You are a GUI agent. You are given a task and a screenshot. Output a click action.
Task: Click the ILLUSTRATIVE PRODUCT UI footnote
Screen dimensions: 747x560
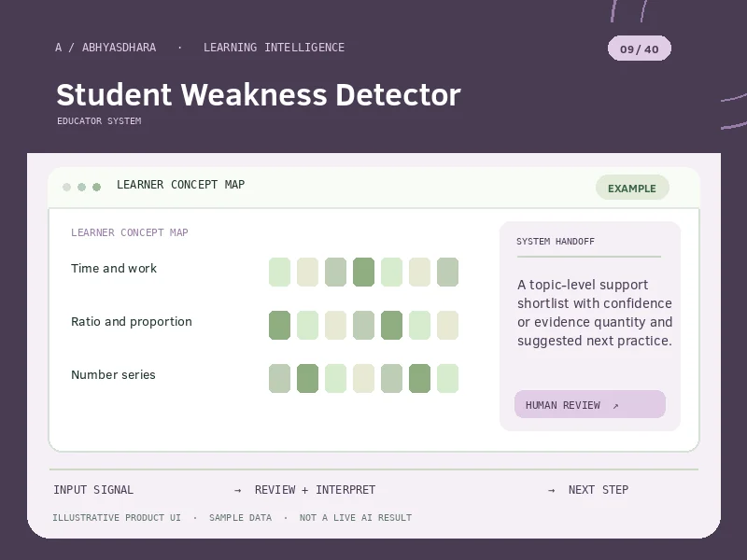point(117,518)
